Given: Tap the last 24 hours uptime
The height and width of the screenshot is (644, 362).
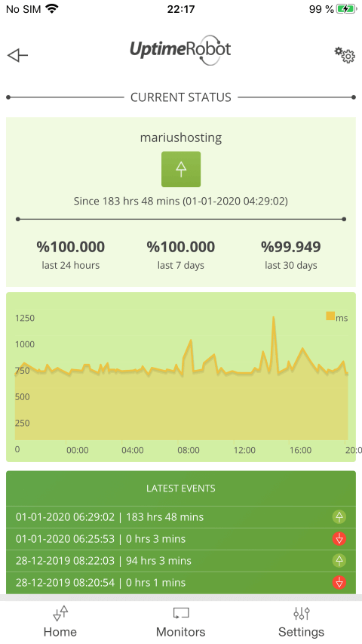Looking at the screenshot, I should pyautogui.click(x=71, y=254).
